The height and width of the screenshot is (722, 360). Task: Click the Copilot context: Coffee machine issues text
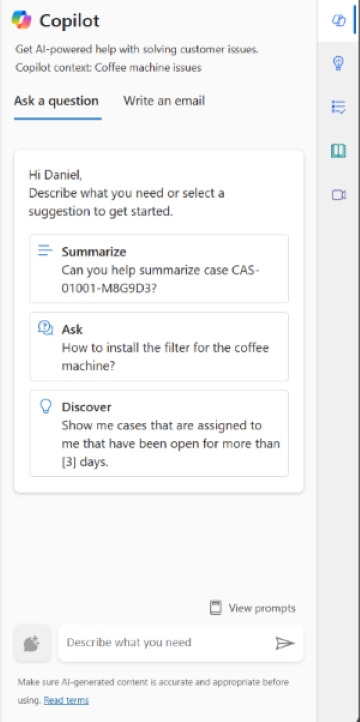[x=108, y=68]
